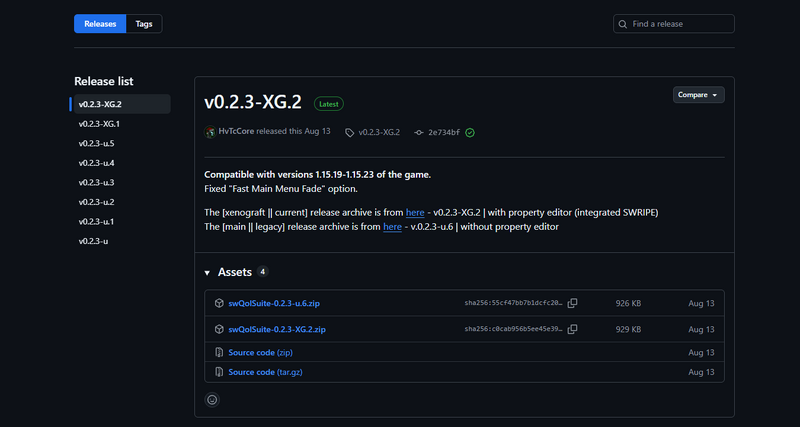800x427 pixels.
Task: Open the v0.2.3-XG.2 tag link
Action: pos(379,133)
